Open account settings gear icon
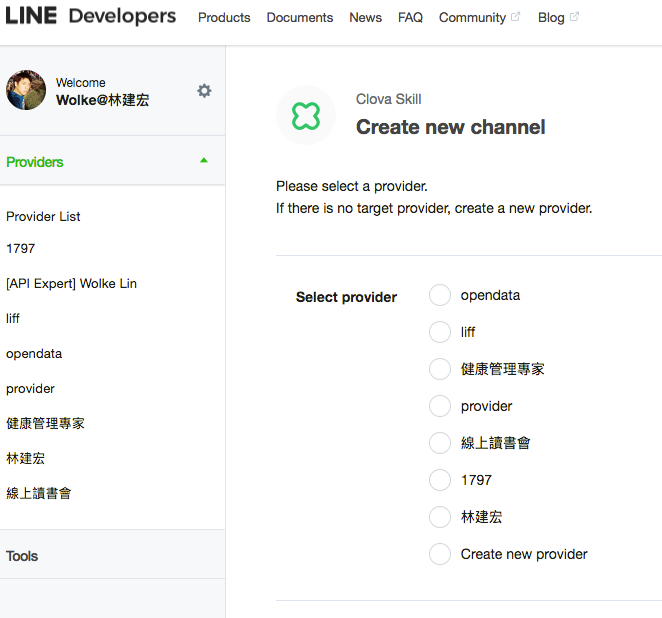 pos(204,90)
